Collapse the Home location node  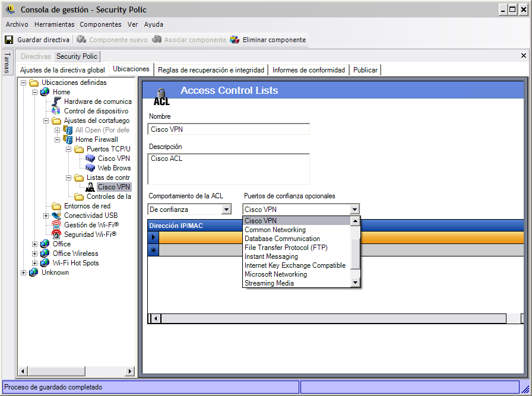35,92
